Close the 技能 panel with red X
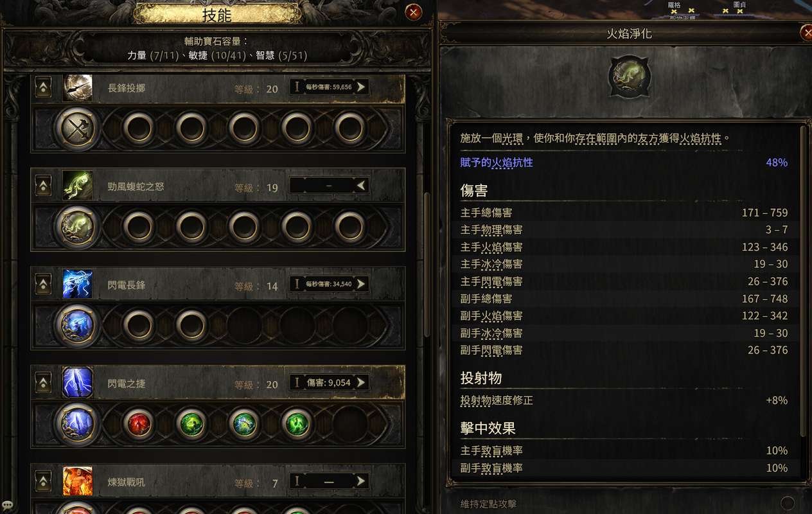Image resolution: width=812 pixels, height=514 pixels. [414, 12]
